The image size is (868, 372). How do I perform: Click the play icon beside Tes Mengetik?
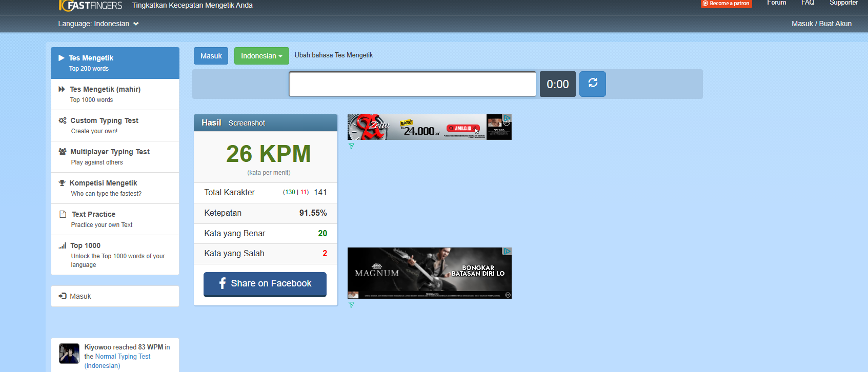pos(62,58)
